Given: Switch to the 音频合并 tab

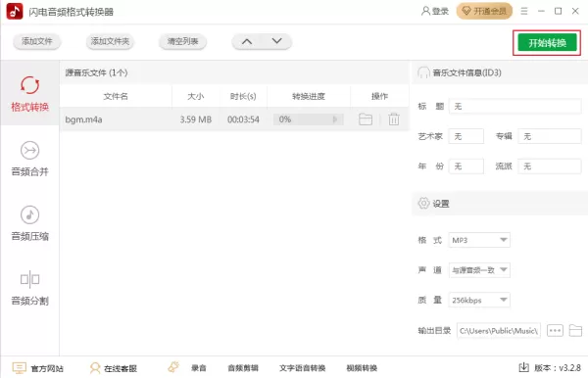Looking at the screenshot, I should (x=29, y=159).
